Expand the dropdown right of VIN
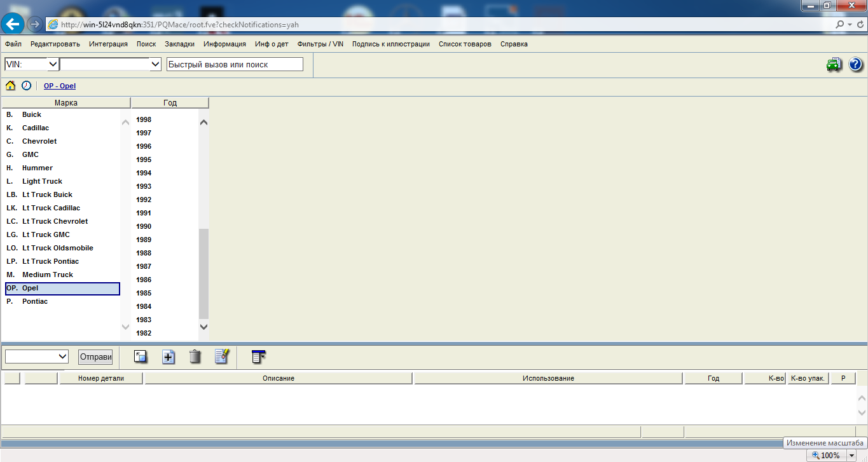Viewport: 868px width, 462px height. click(155, 64)
